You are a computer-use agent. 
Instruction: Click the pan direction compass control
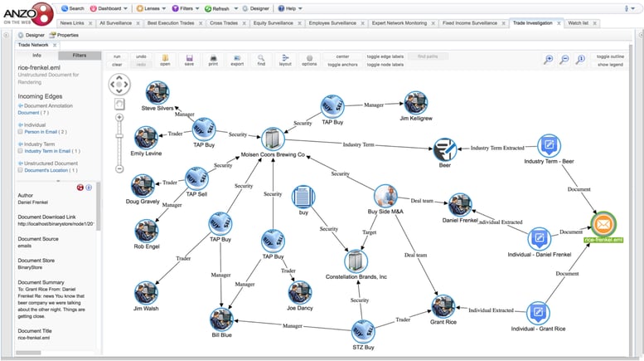pos(119,85)
